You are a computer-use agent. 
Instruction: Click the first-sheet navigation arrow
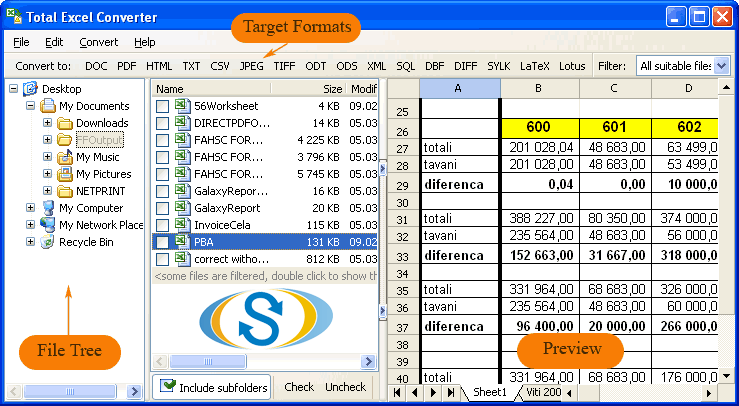(399, 393)
